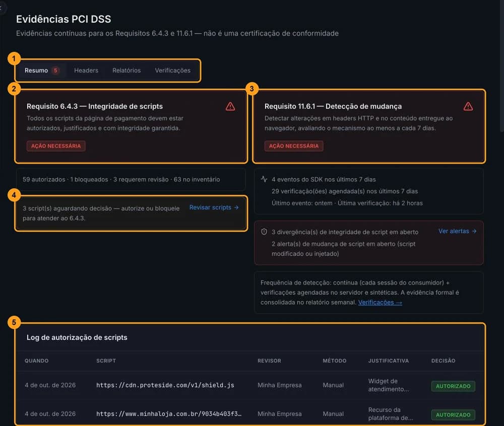Viewport: 504px width, 426px height.
Task: Click the page vertical scrollbar
Action: coord(502,66)
